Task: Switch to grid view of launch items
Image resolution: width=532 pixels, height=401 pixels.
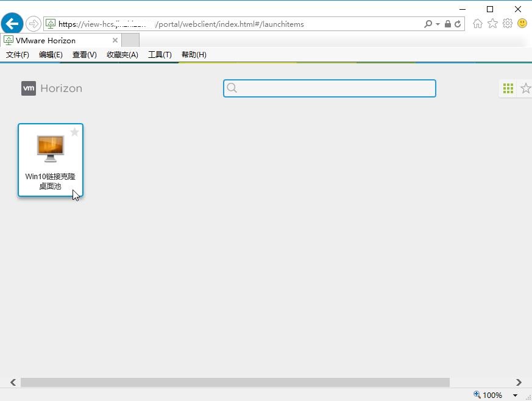Action: [x=508, y=88]
